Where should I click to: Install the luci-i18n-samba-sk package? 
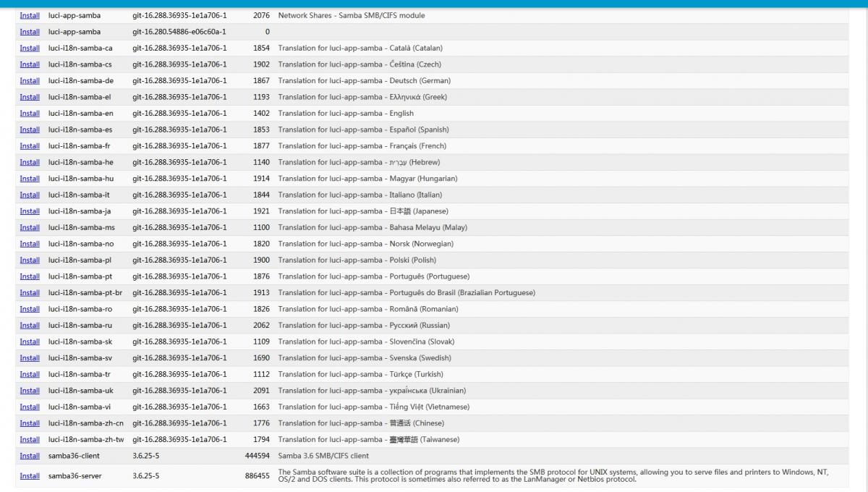tap(30, 342)
